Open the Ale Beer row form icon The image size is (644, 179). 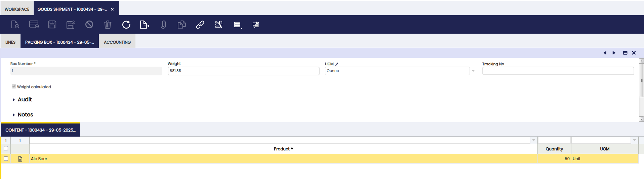click(20, 159)
